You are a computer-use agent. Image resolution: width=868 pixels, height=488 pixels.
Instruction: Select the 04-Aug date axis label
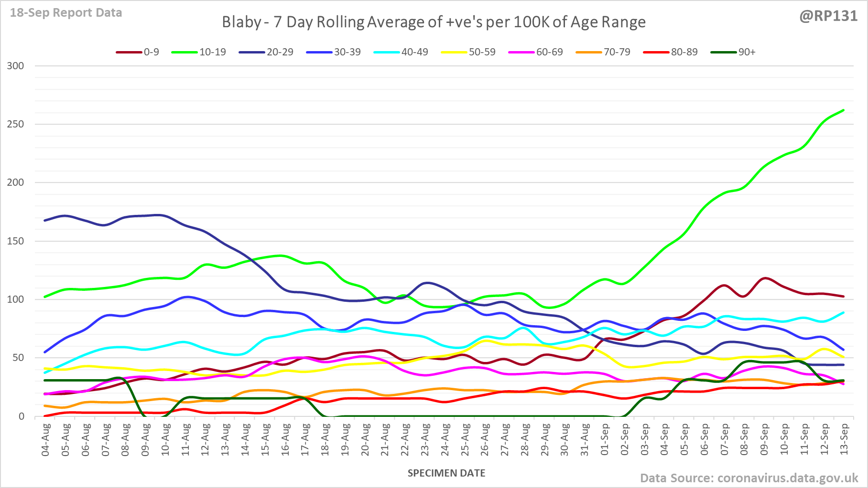click(46, 439)
